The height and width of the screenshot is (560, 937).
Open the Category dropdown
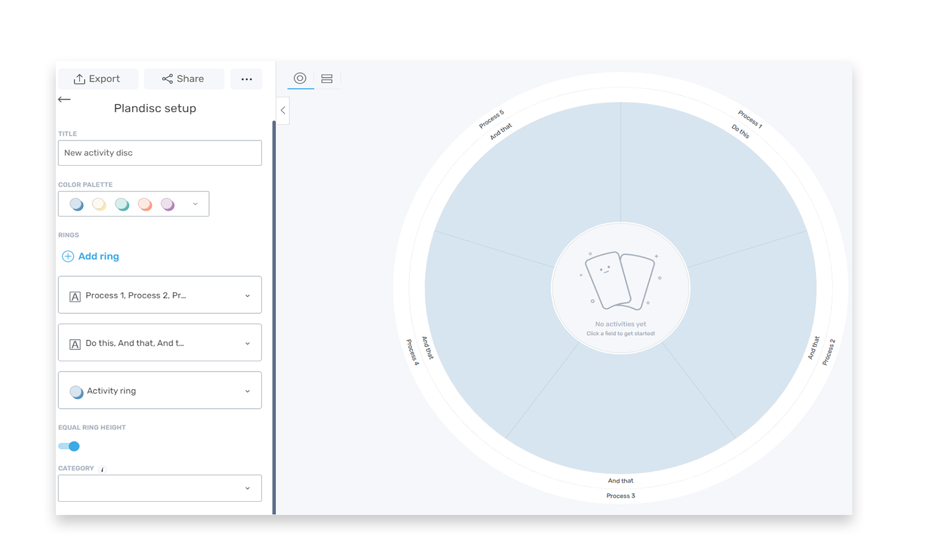[160, 488]
